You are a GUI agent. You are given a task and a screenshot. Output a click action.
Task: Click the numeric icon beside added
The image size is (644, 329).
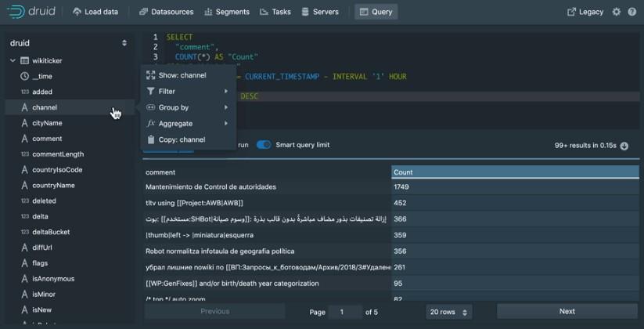24,92
